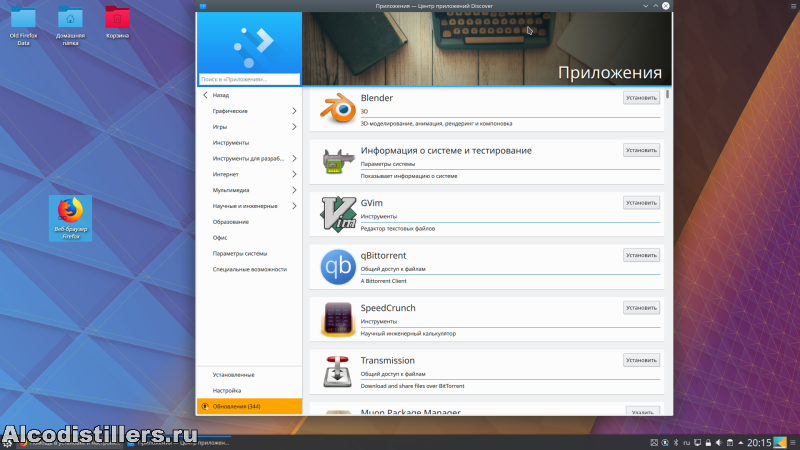Click the SpeedCrunch title text
Image resolution: width=800 pixels, height=450 pixels.
tap(388, 308)
